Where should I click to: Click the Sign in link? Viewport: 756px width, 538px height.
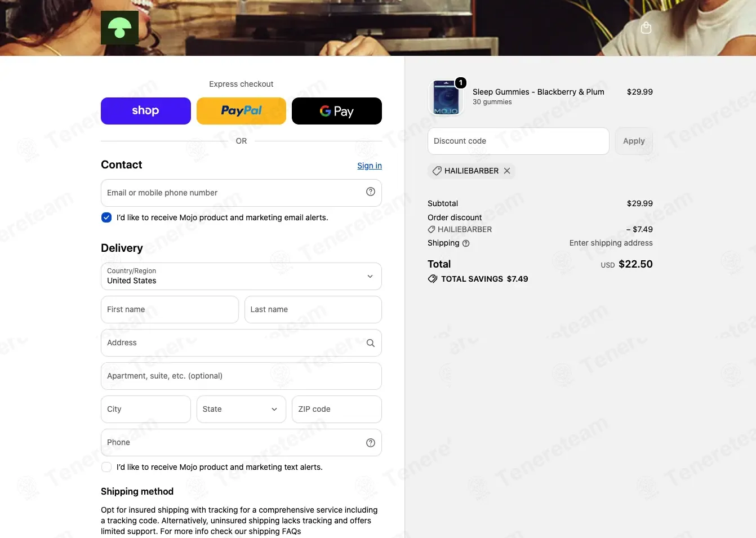(x=370, y=166)
